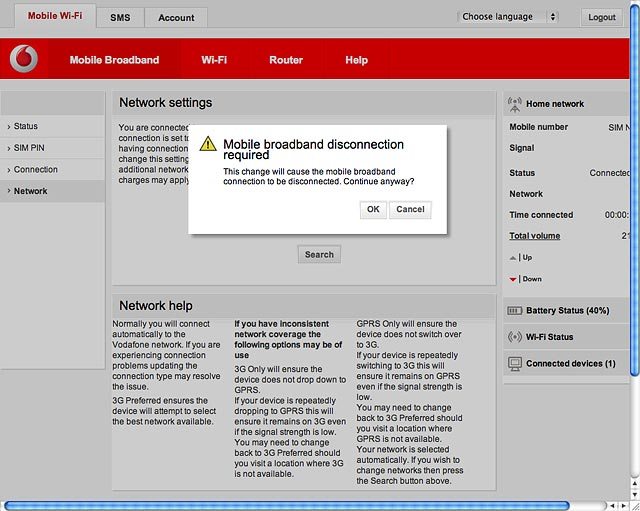Confirm disconnection with OK button
Image resolution: width=640 pixels, height=511 pixels.
click(x=373, y=209)
